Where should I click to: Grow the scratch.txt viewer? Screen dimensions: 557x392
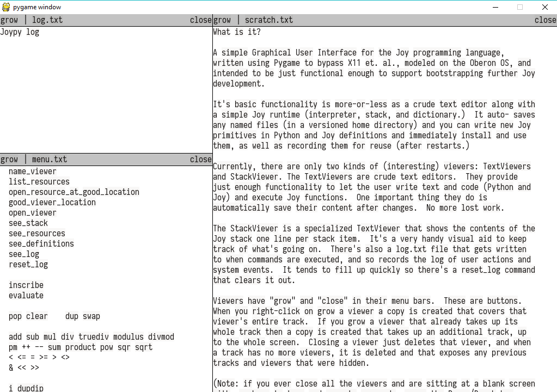(x=222, y=20)
